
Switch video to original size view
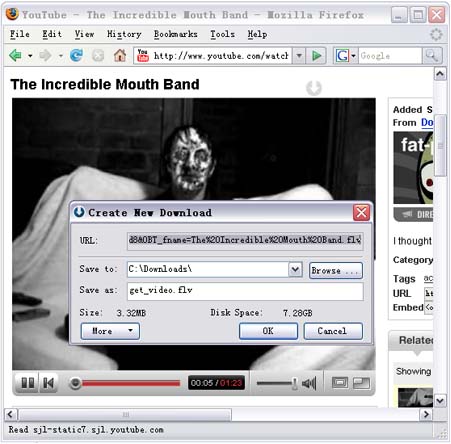(340, 383)
